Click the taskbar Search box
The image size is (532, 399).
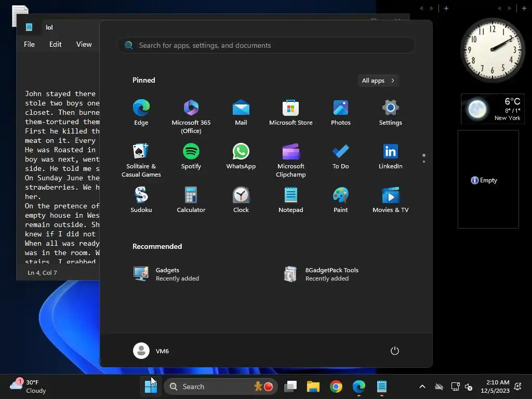point(220,387)
